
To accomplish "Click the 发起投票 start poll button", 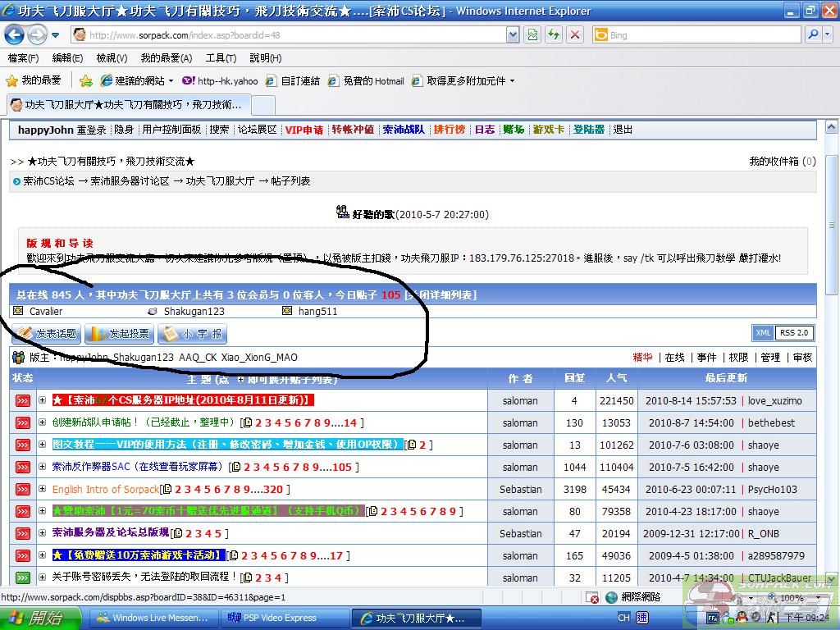I will click(120, 334).
